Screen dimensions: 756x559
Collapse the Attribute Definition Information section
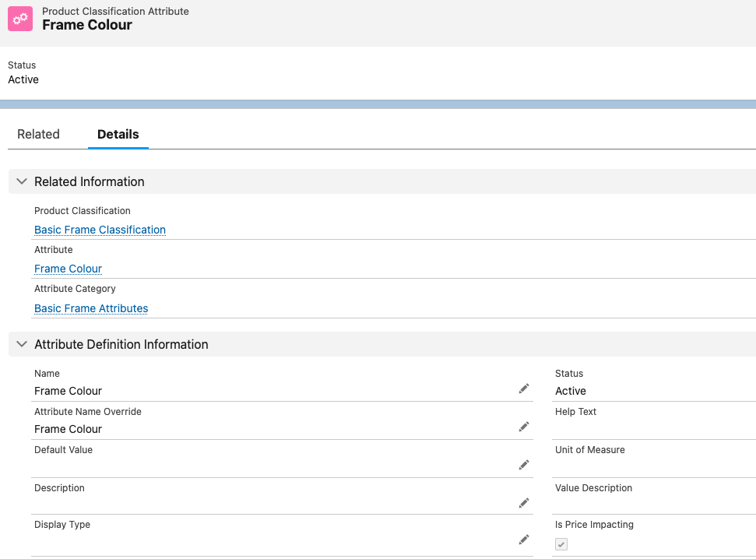click(x=22, y=344)
